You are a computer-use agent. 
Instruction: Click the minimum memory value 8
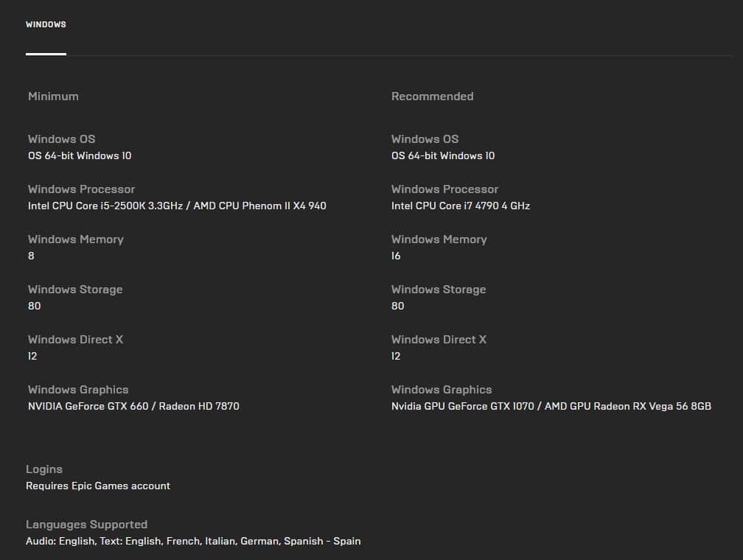pos(31,256)
